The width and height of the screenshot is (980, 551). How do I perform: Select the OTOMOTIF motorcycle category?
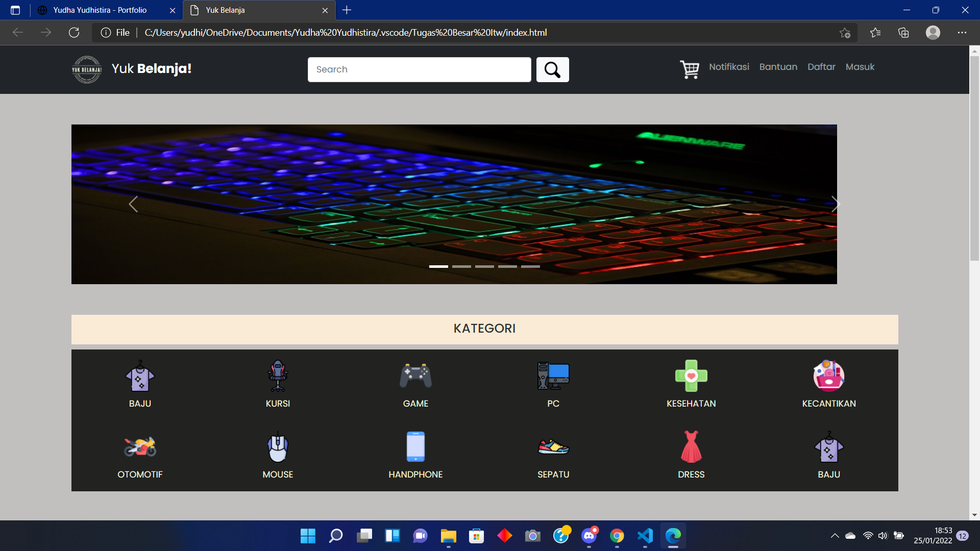[x=140, y=455]
